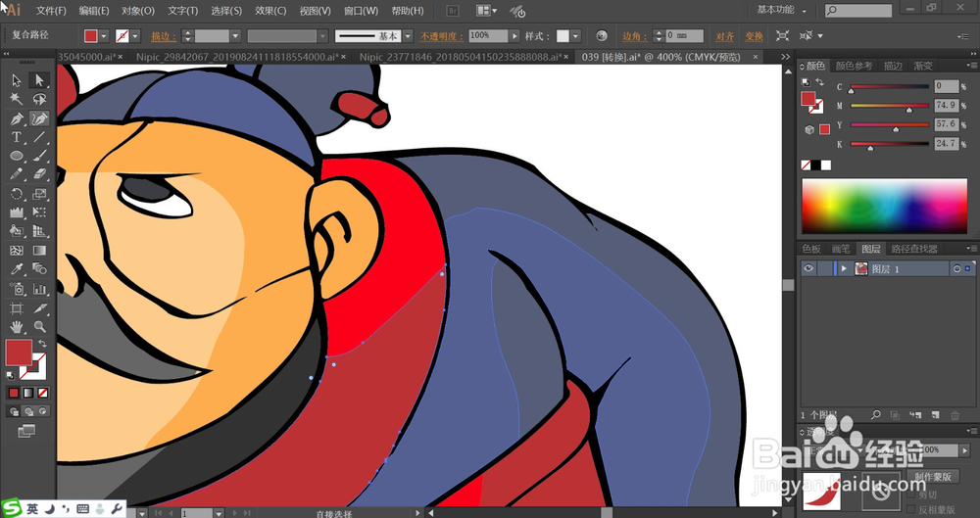Set toolbox paint mode to Color
This screenshot has width=980, height=518.
point(14,393)
